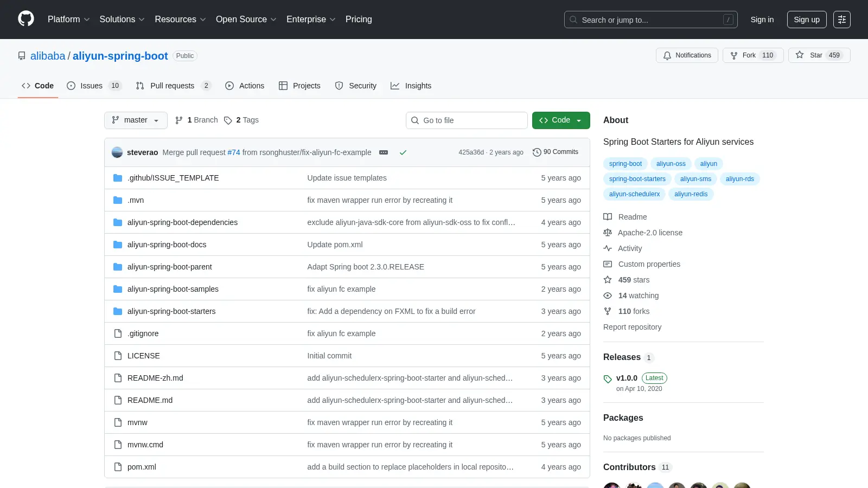This screenshot has height=488, width=868.
Task: Expand the Platform menu
Action: click(68, 20)
